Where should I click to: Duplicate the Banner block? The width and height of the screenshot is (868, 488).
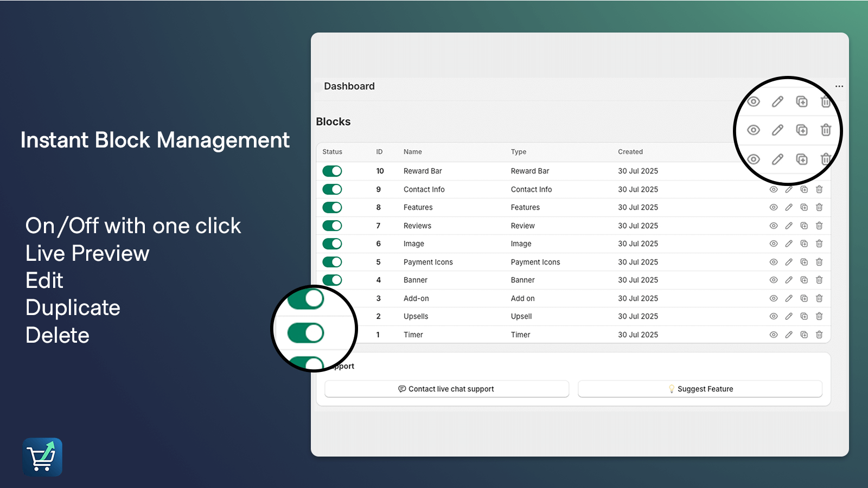pos(804,280)
